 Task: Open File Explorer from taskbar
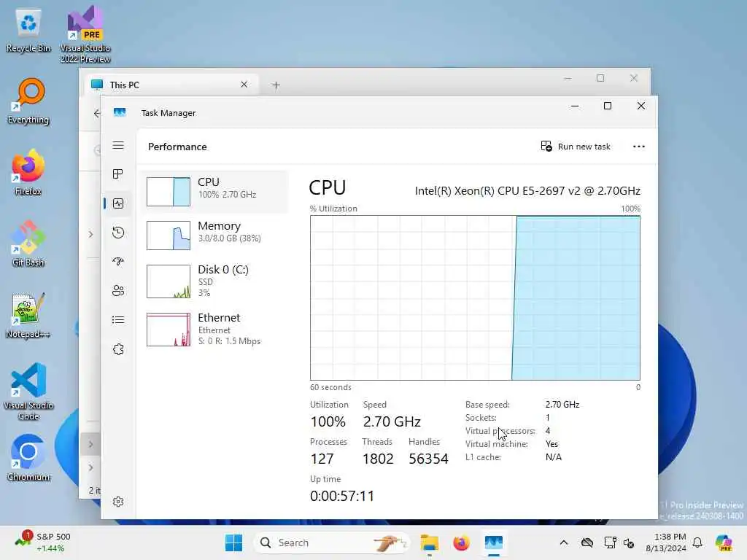click(429, 542)
